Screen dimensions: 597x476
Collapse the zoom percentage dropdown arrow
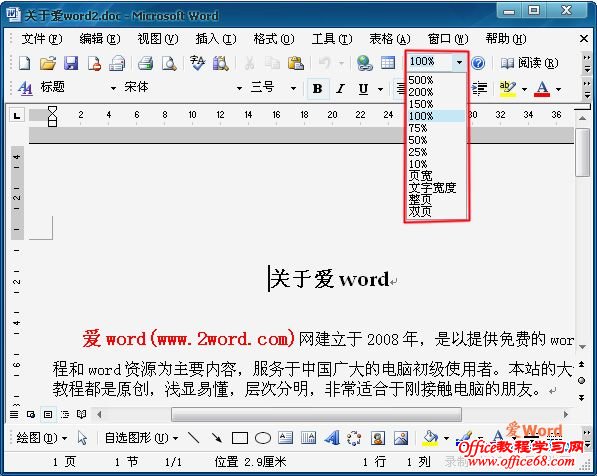click(459, 62)
